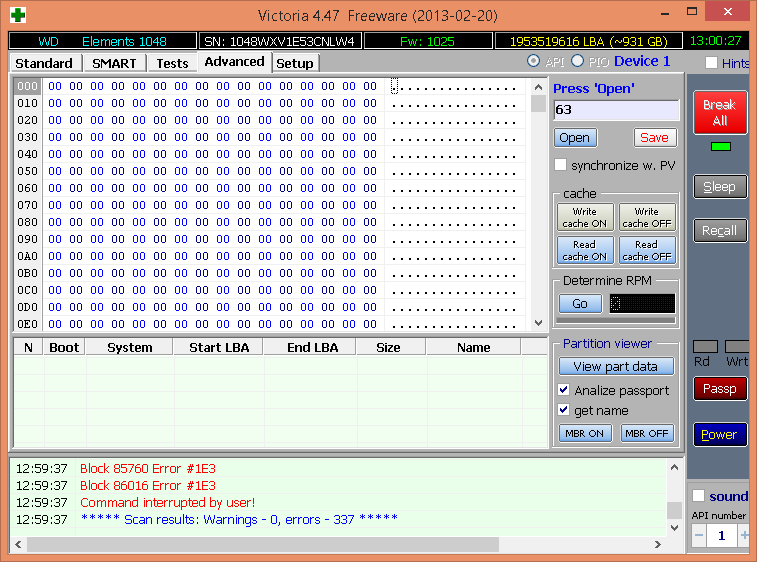Click the log horizontal scroll right arrow
768x562 pixels.
pos(657,544)
